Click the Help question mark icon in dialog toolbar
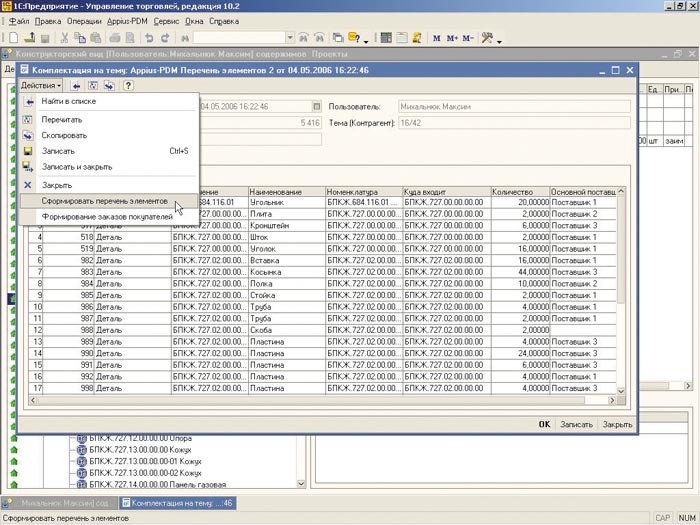 click(x=128, y=86)
